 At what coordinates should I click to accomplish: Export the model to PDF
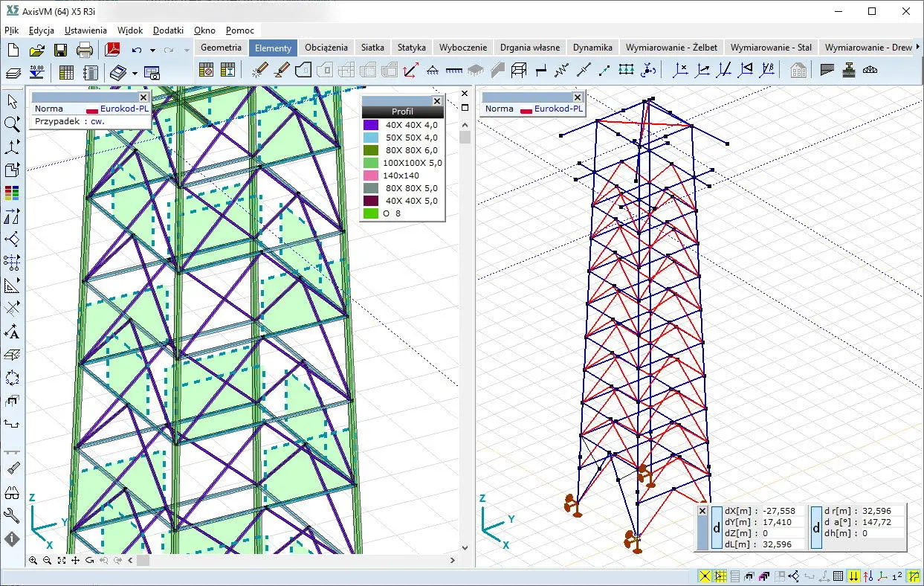click(112, 50)
